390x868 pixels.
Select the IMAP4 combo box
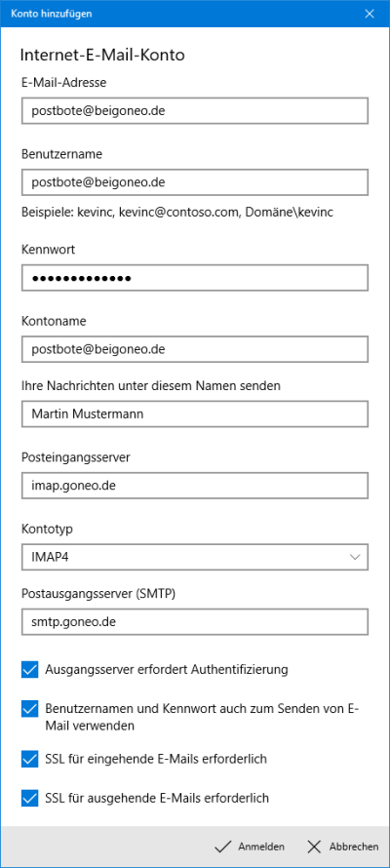click(195, 557)
